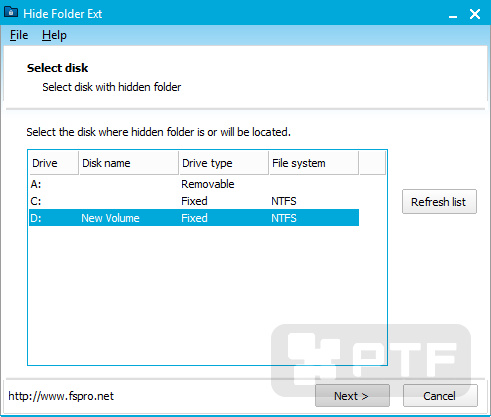Viewport: 491px width, 417px height.
Task: Click NTFS in the C: row
Action: [x=284, y=201]
